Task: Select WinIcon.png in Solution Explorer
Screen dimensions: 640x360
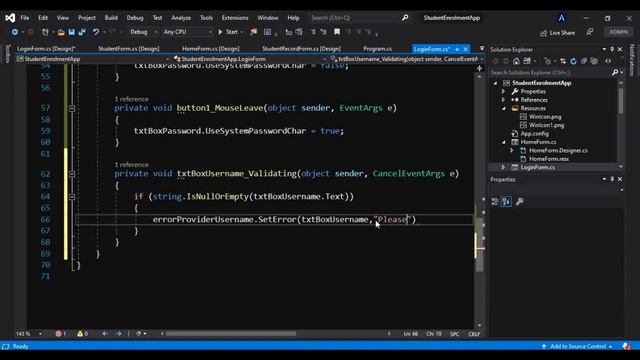Action: coord(545,117)
